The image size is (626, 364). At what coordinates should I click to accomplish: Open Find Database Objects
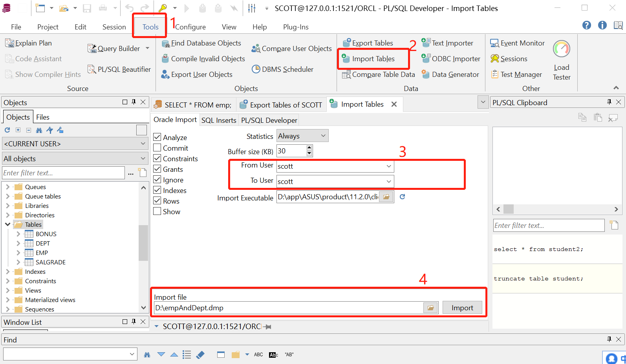(201, 43)
